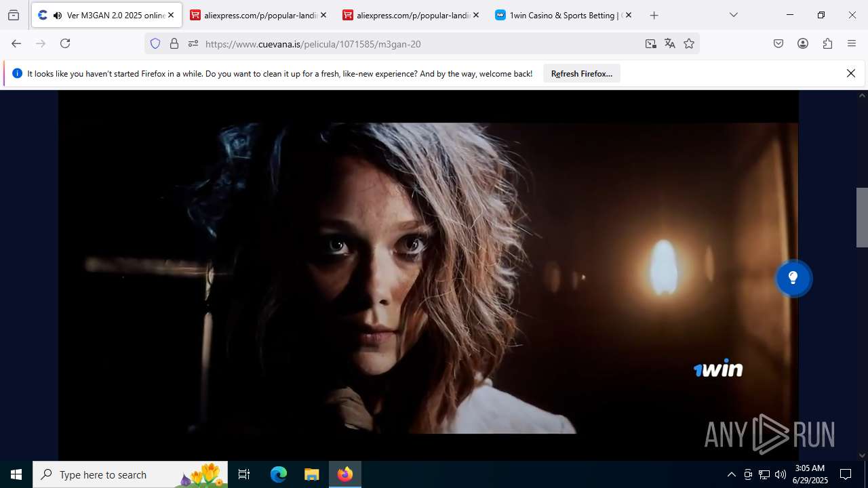
Task: Switch to the Ver M3GAN 2.0 tab
Action: click(106, 15)
